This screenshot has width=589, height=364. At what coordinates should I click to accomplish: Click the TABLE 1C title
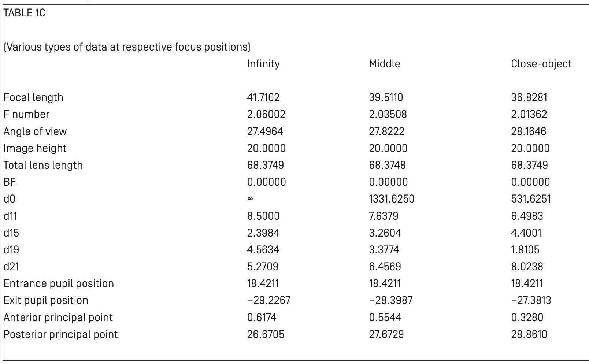coord(25,13)
